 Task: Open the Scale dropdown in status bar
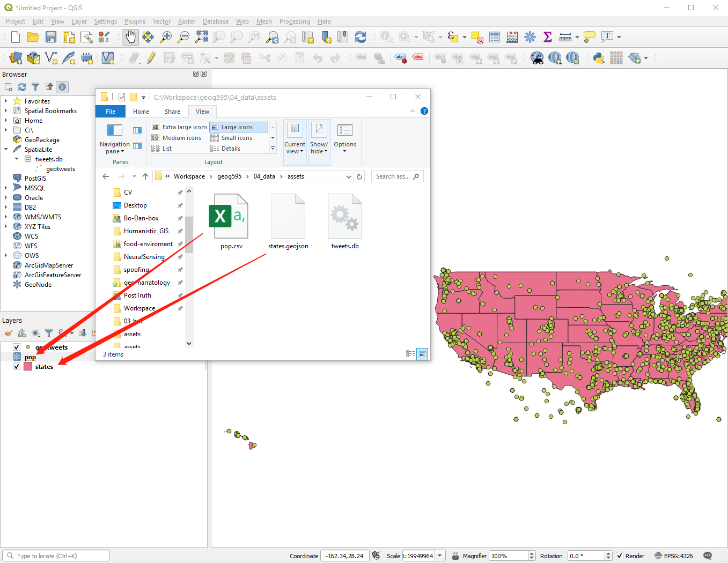(x=439, y=555)
